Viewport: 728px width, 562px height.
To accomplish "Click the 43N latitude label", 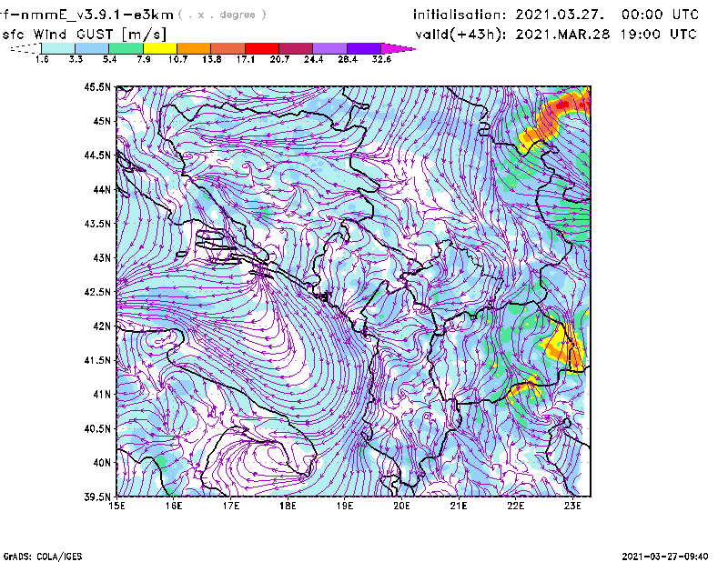I will pyautogui.click(x=102, y=257).
